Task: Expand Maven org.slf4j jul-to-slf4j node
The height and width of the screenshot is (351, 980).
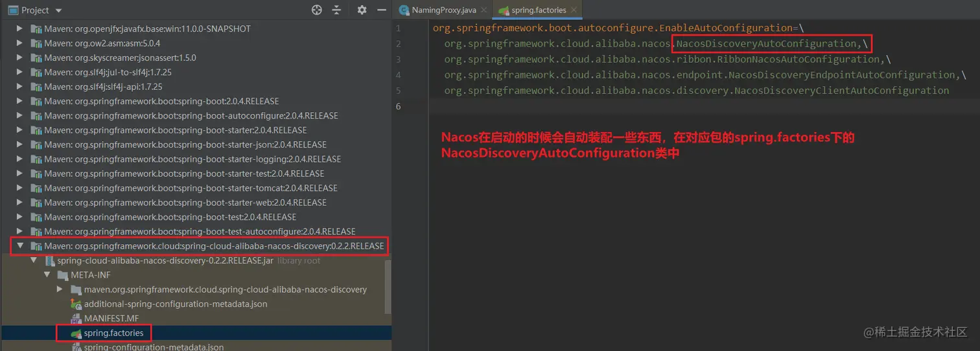Action: tap(19, 72)
